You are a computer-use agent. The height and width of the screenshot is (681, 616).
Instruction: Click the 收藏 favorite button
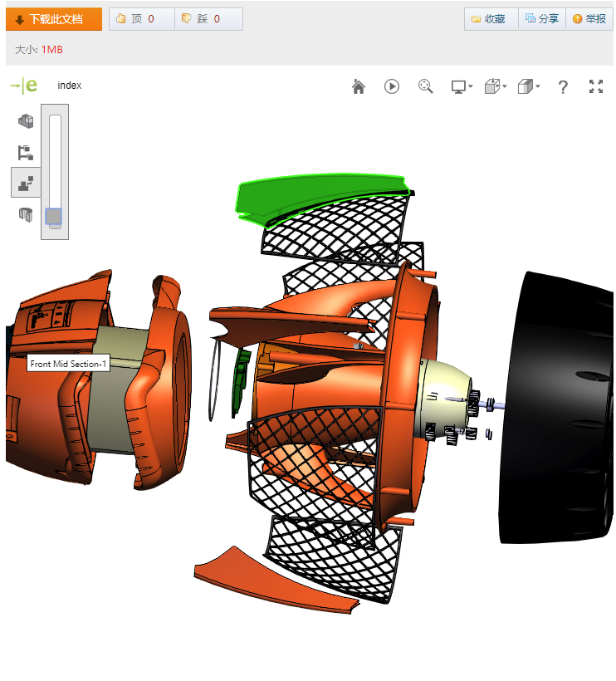tap(490, 19)
